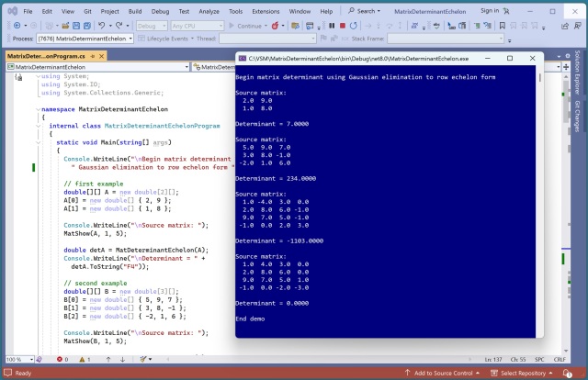
Task: Open the Git menu
Action: coord(87,11)
